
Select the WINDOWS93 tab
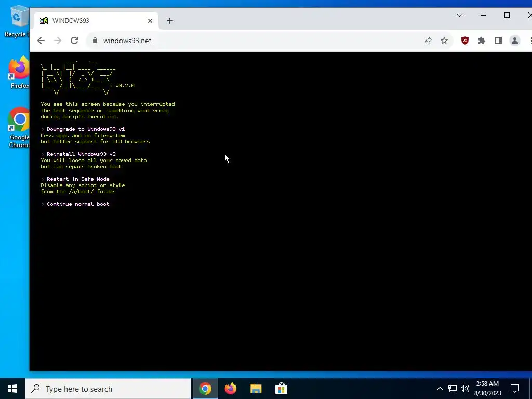[96, 21]
